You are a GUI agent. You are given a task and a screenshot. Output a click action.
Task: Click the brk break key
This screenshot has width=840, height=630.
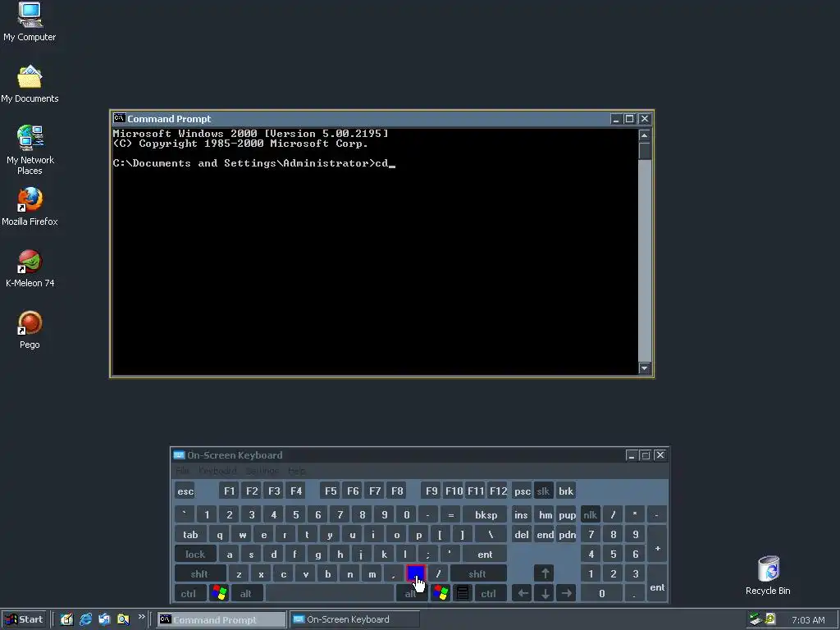tap(566, 491)
